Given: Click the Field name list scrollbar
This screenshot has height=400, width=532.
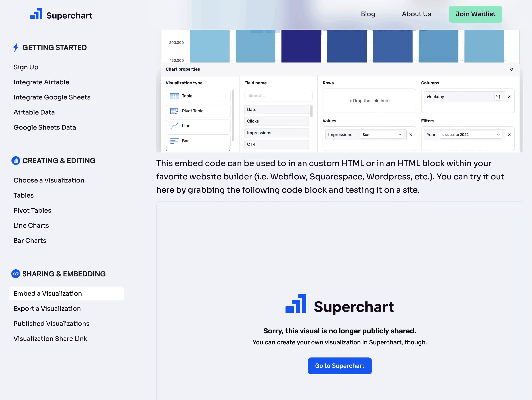Looking at the screenshot, I should point(311,111).
